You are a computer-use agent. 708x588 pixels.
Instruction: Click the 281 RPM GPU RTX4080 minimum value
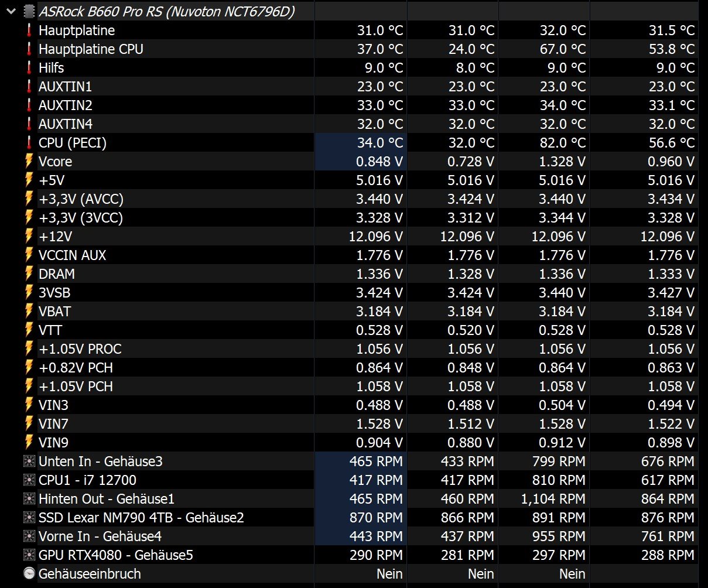(x=467, y=555)
